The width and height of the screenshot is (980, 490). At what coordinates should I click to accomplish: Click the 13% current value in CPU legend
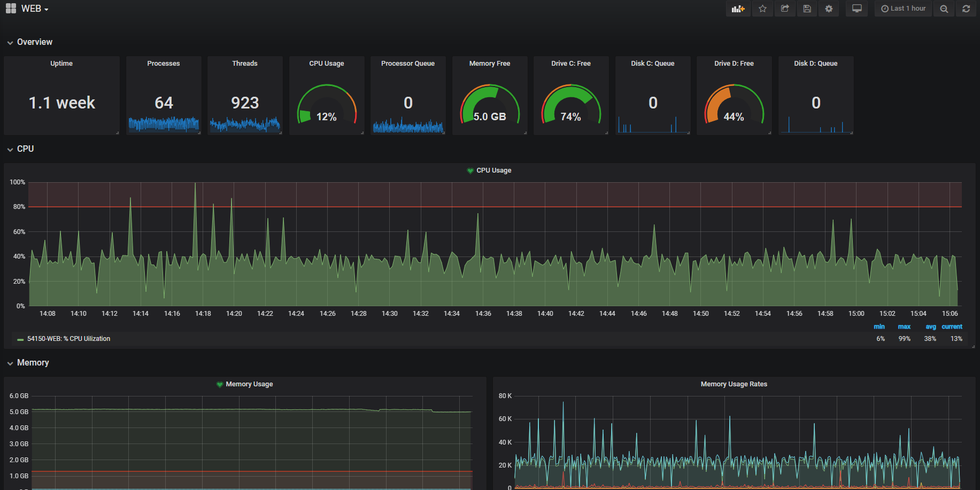(x=956, y=339)
